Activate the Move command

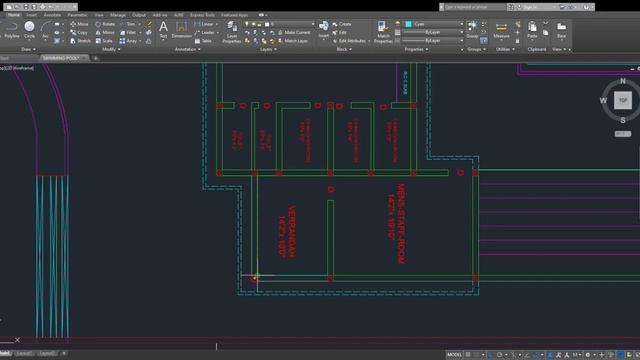pyautogui.click(x=79, y=24)
